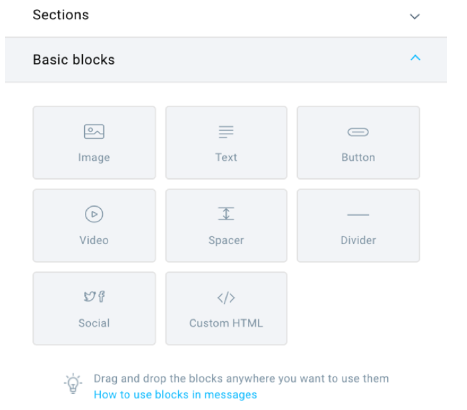
Task: Click the "Video" label on its tile
Action: click(94, 240)
